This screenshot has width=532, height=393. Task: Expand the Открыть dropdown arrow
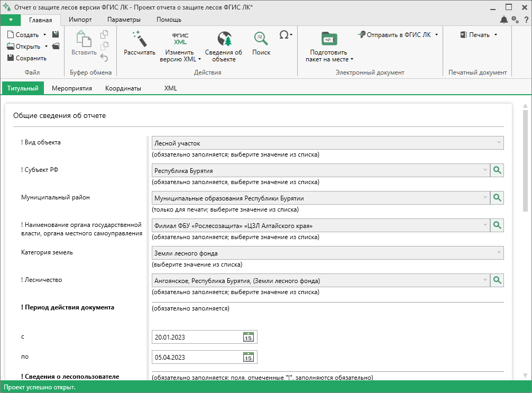[x=46, y=47]
